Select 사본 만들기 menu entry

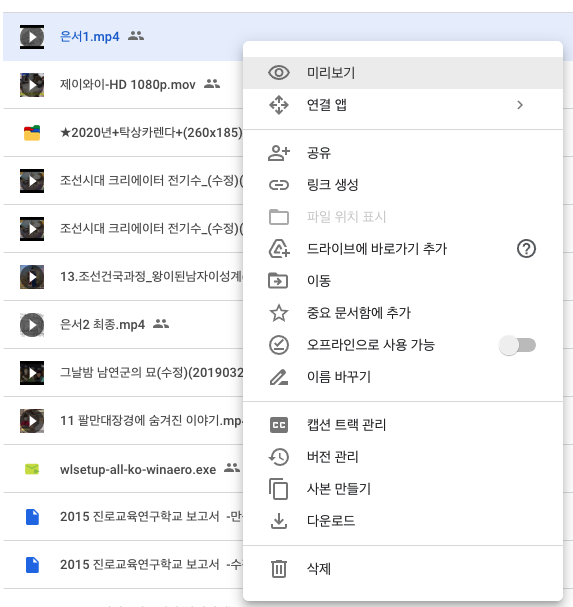403,489
